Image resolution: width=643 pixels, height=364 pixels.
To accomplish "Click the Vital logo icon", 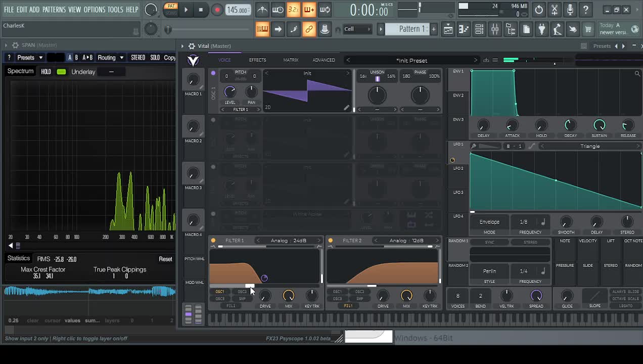I will pos(193,61).
